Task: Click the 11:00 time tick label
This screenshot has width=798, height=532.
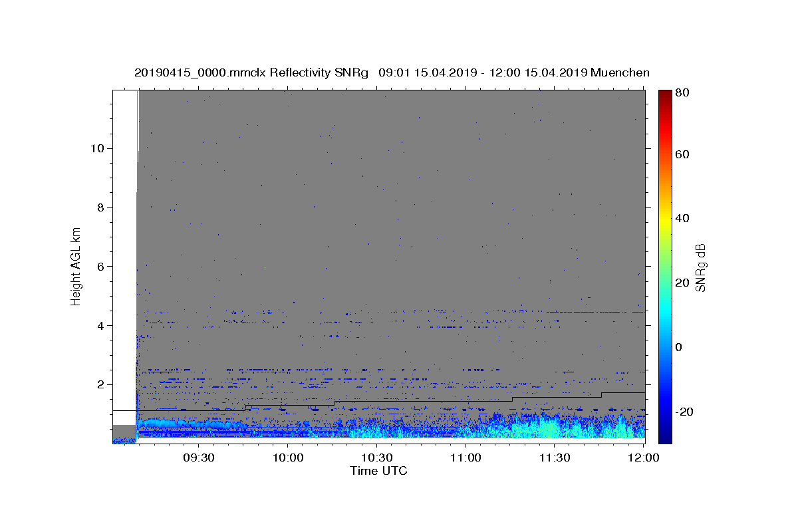Action: click(x=465, y=458)
